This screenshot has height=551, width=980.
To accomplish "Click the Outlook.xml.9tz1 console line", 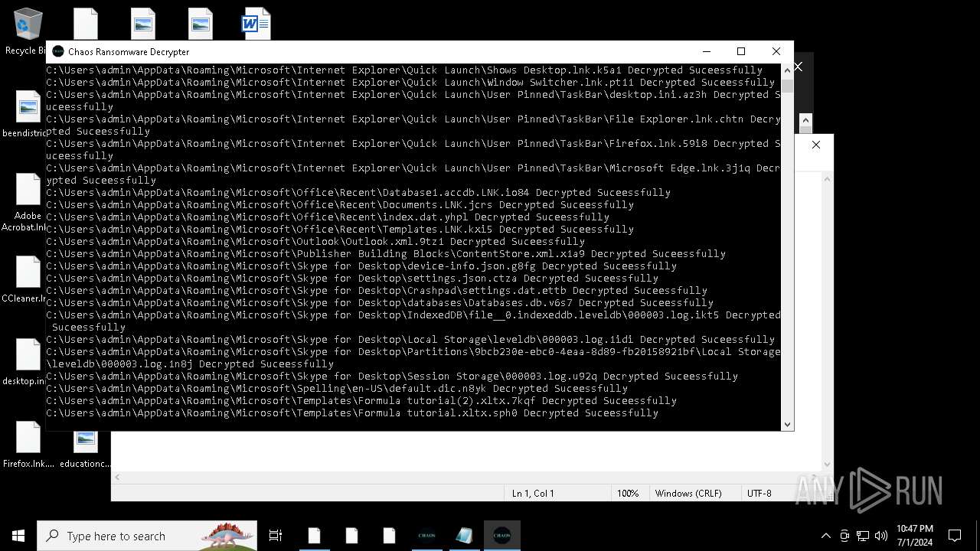I will click(x=315, y=241).
